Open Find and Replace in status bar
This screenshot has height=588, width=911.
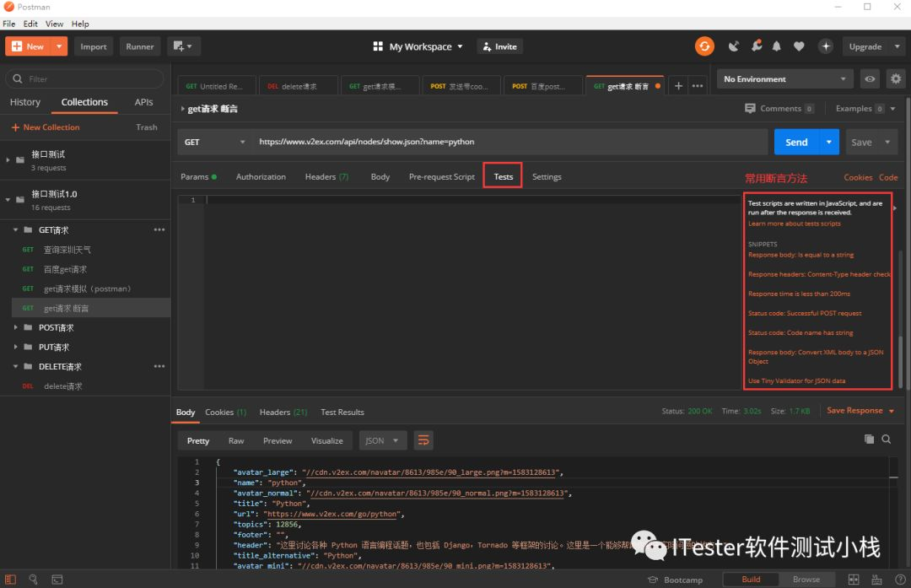[x=33, y=580]
